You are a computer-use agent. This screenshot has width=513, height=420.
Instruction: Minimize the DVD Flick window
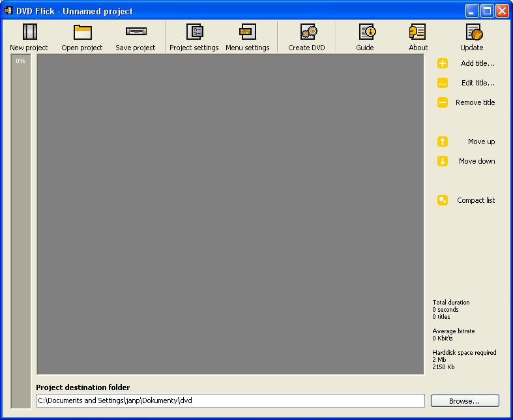(471, 11)
